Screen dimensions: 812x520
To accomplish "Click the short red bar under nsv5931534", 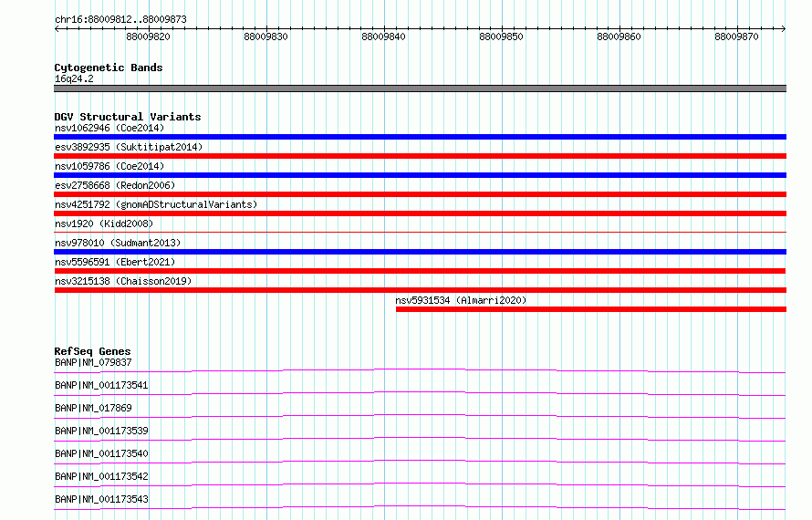I will (x=591, y=309).
